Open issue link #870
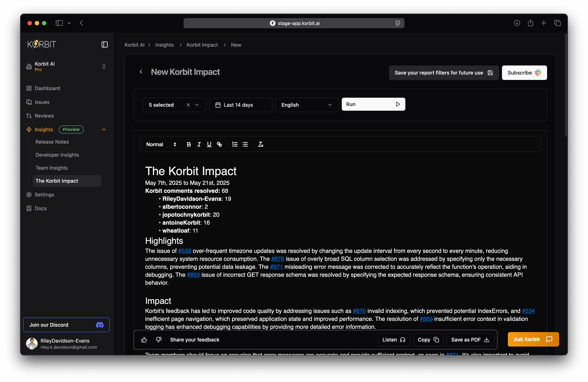 point(359,311)
